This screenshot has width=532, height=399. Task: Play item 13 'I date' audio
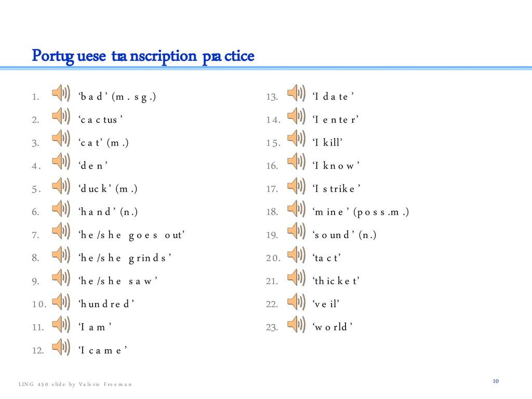tap(297, 92)
